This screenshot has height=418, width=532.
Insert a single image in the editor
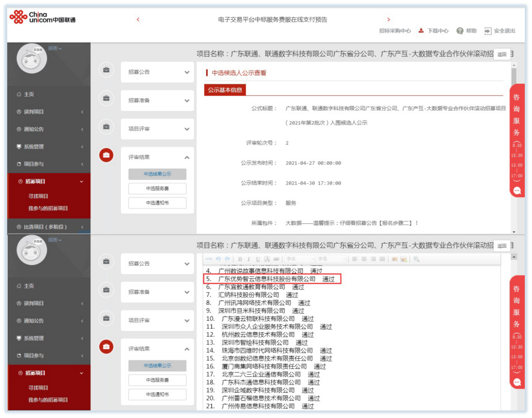point(395,259)
